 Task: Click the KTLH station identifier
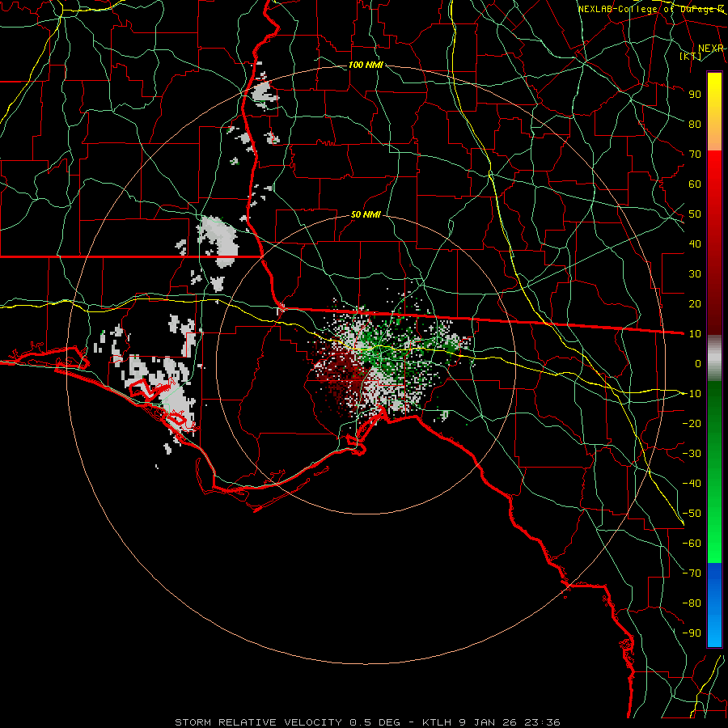click(438, 722)
